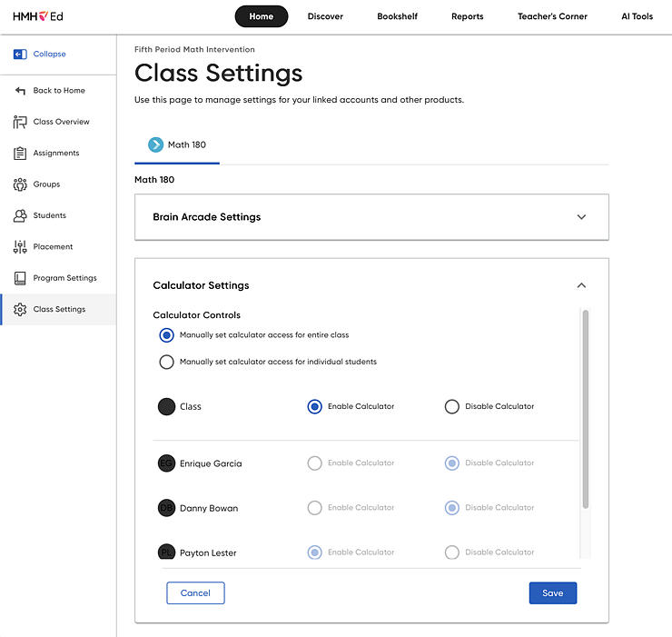Click the Class Settings gear icon
The image size is (672, 637).
[x=20, y=309]
